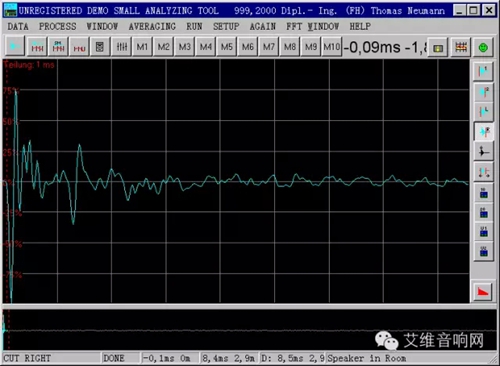Click the green smiley face toolbar icon
The height and width of the screenshot is (366, 500).
pos(483,47)
